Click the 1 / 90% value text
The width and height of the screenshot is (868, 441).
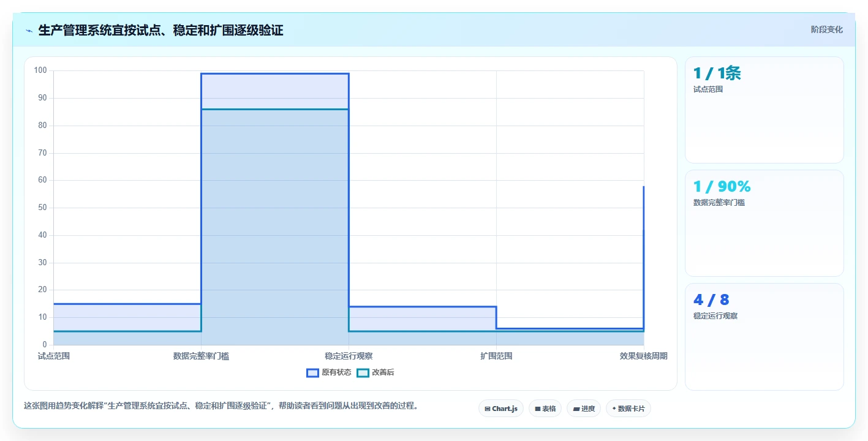722,187
